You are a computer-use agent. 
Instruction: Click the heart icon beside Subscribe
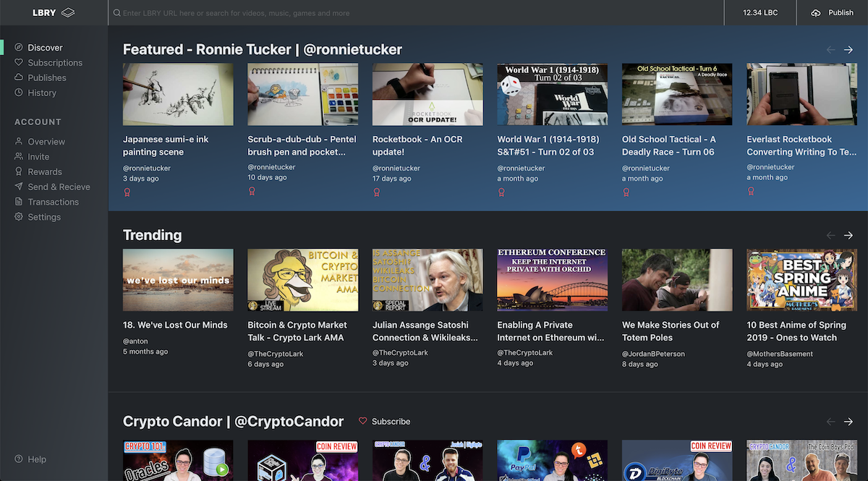point(363,421)
